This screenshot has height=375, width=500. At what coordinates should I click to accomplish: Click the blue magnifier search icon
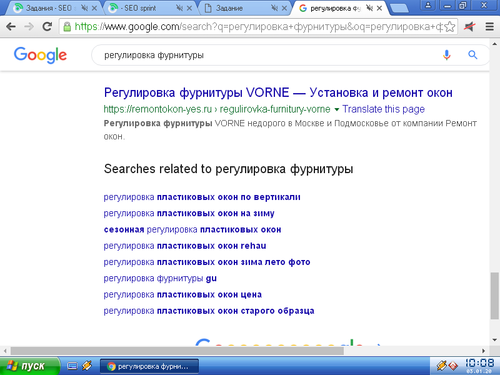coord(472,55)
